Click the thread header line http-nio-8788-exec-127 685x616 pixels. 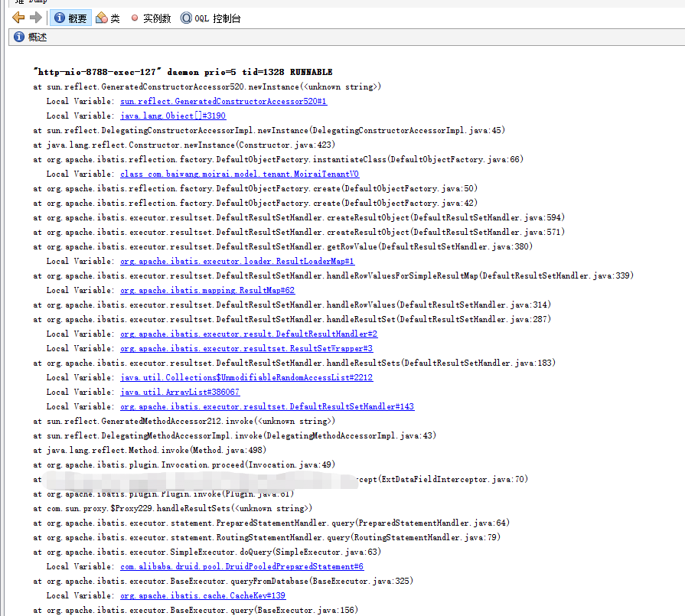point(182,72)
